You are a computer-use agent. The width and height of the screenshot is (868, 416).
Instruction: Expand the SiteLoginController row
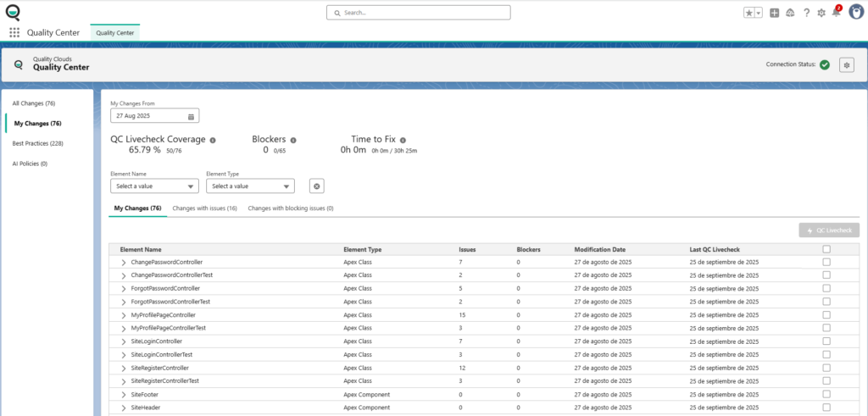point(124,341)
